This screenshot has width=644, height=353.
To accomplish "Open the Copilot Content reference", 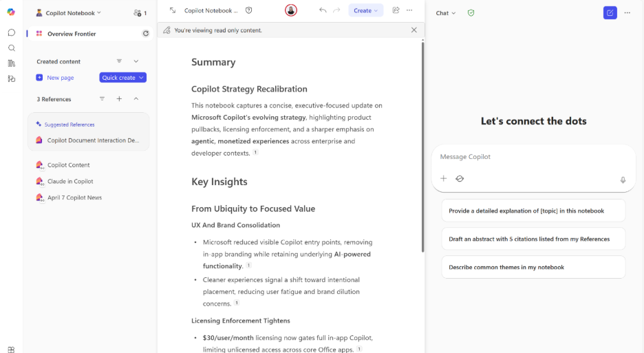I will (x=68, y=164).
